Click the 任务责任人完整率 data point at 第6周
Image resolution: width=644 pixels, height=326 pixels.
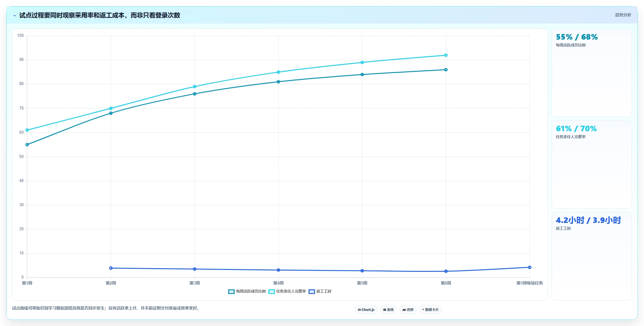446,55
